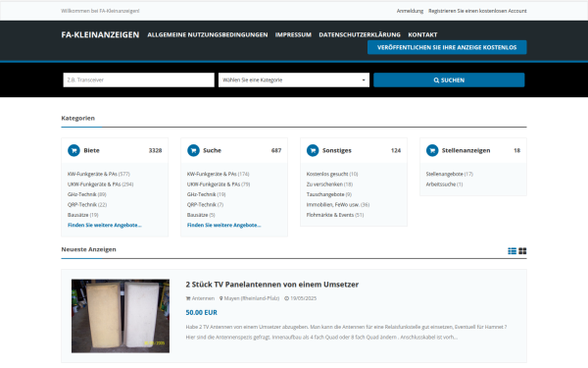Click the Suche category cart icon
The width and height of the screenshot is (588, 368).
193,150
